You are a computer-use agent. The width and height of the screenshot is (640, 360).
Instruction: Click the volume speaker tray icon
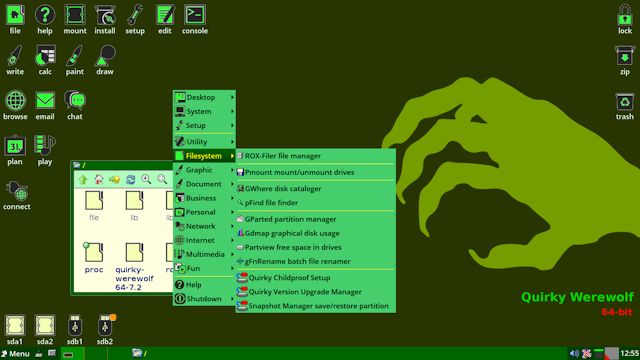pos(574,353)
